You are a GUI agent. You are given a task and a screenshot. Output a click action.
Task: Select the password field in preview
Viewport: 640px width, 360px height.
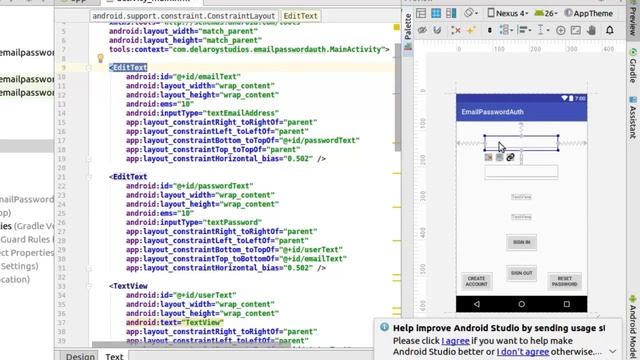click(521, 172)
